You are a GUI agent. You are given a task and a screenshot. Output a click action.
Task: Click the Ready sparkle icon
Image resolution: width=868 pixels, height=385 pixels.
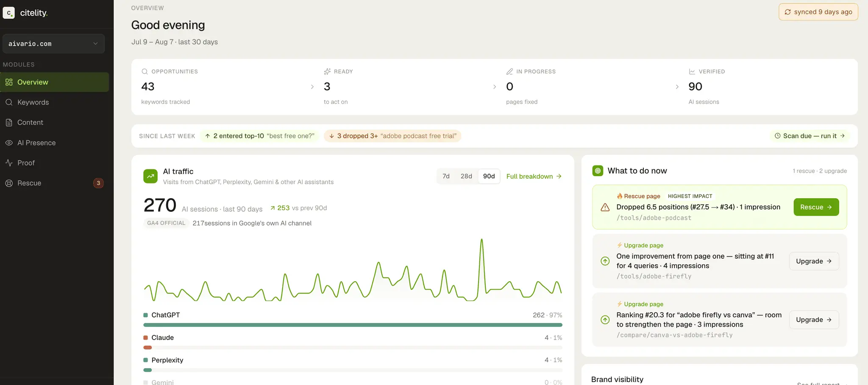coord(327,72)
